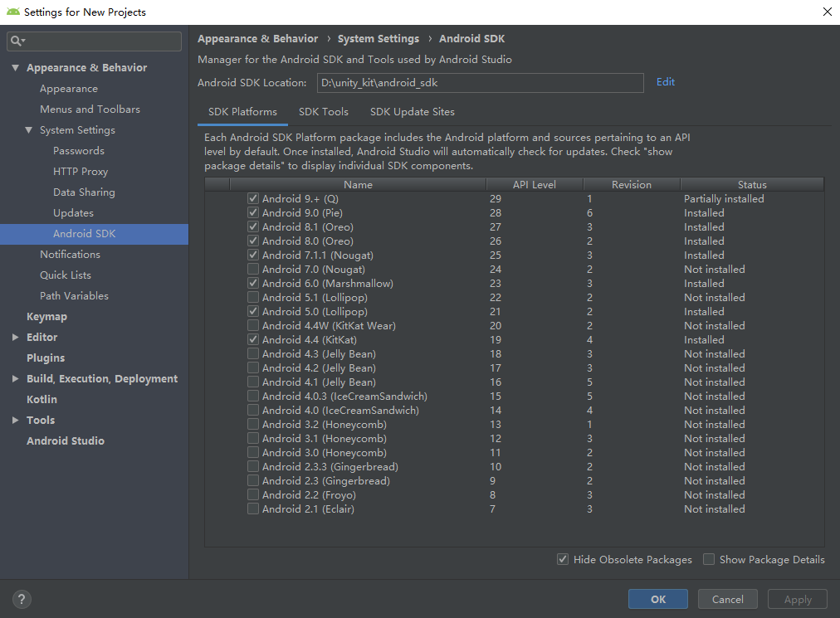Open Passwords settings page
Viewport: 840px width, 618px height.
pos(79,151)
